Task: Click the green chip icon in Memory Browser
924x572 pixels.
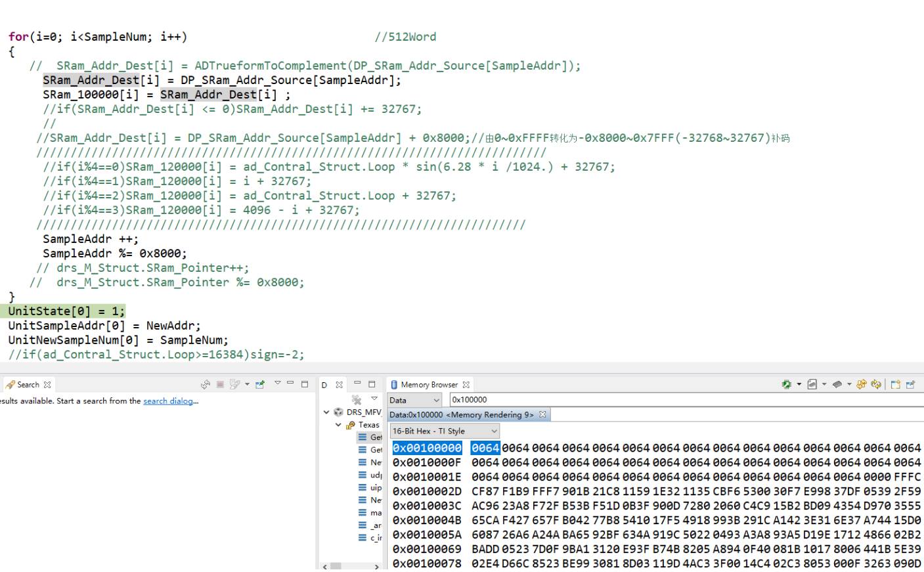Action: tap(786, 385)
